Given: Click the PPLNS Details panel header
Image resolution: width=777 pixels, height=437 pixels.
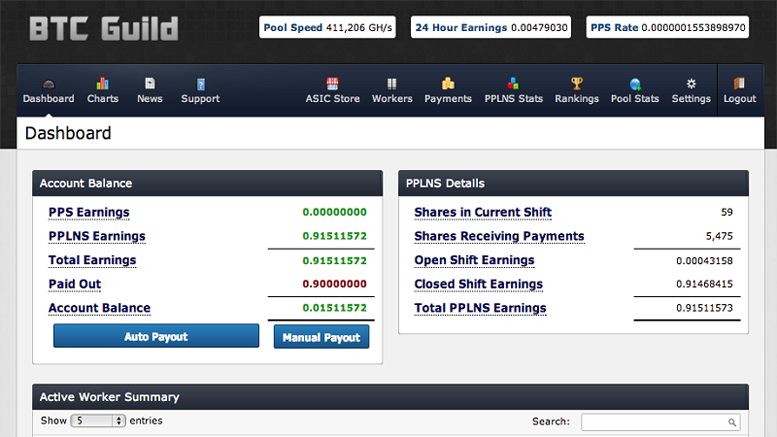Looking at the screenshot, I should (x=573, y=183).
